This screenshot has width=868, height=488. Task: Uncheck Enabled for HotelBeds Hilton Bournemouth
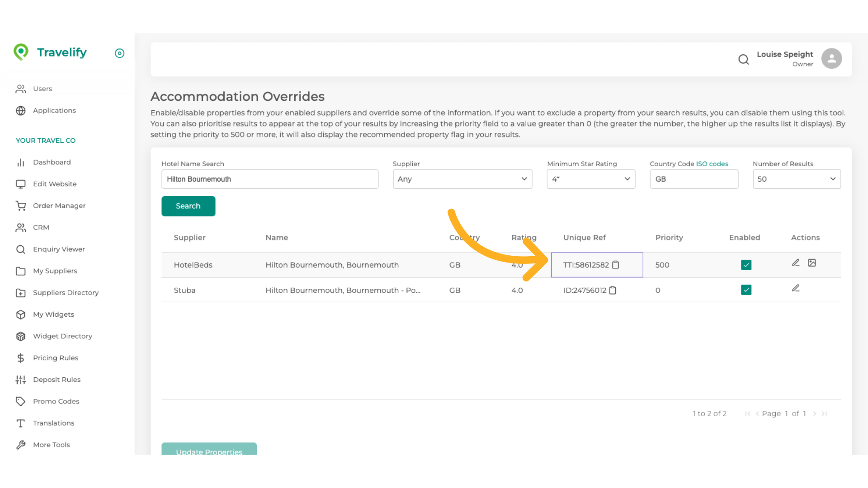[x=746, y=265]
